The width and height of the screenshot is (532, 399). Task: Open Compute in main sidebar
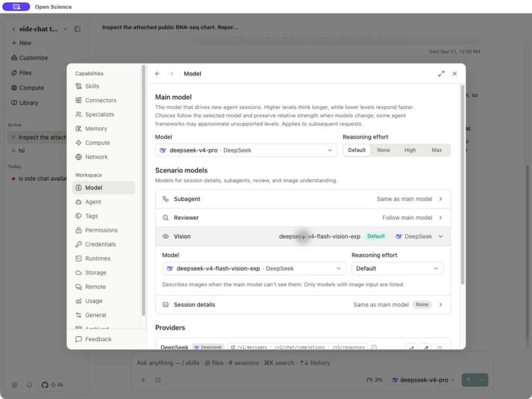pyautogui.click(x=28, y=87)
